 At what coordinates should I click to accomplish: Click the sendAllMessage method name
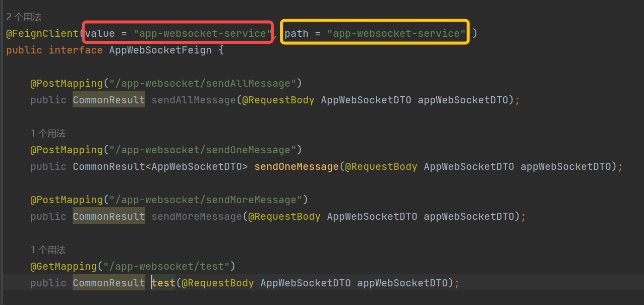pos(194,100)
